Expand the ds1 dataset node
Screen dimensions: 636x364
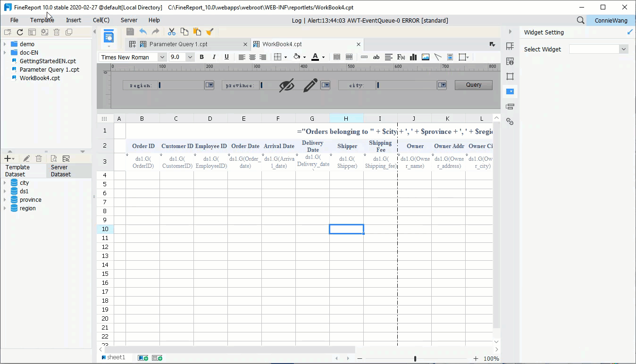(5, 191)
